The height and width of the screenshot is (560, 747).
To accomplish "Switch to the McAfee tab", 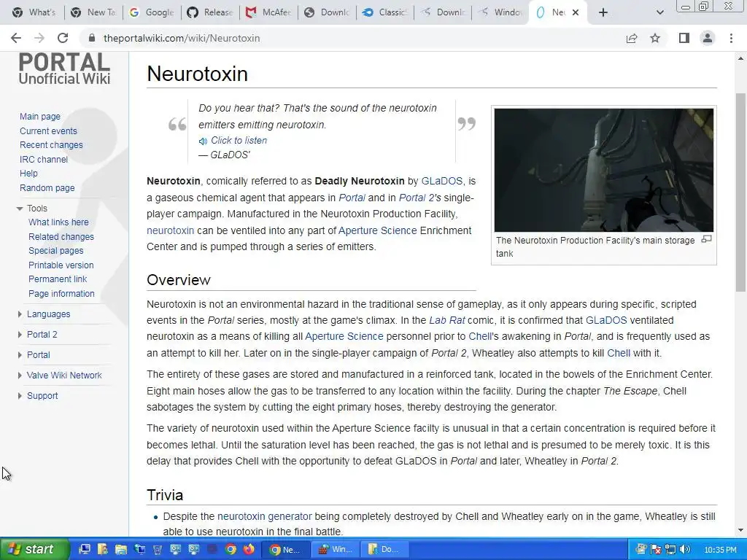I will click(x=268, y=12).
